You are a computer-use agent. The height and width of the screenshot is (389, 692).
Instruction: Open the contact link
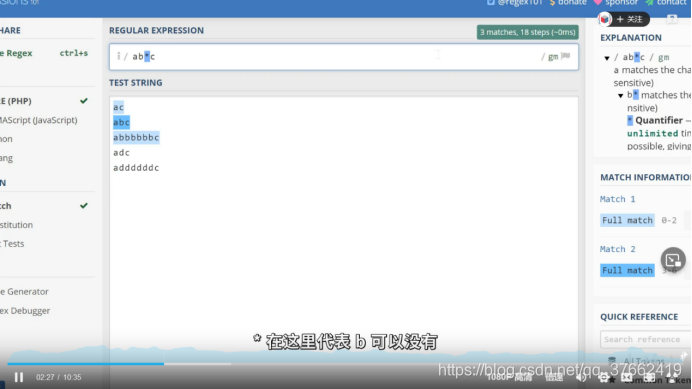click(666, 3)
